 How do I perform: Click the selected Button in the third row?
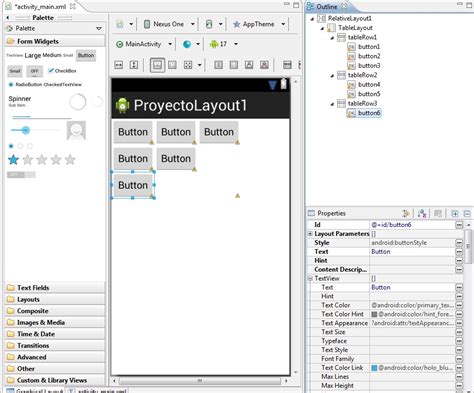pyautogui.click(x=133, y=185)
